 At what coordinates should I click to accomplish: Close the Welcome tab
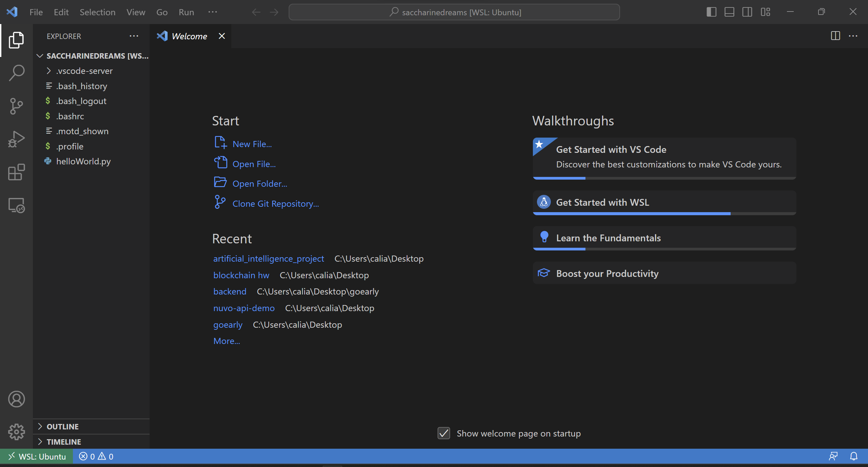pos(222,36)
